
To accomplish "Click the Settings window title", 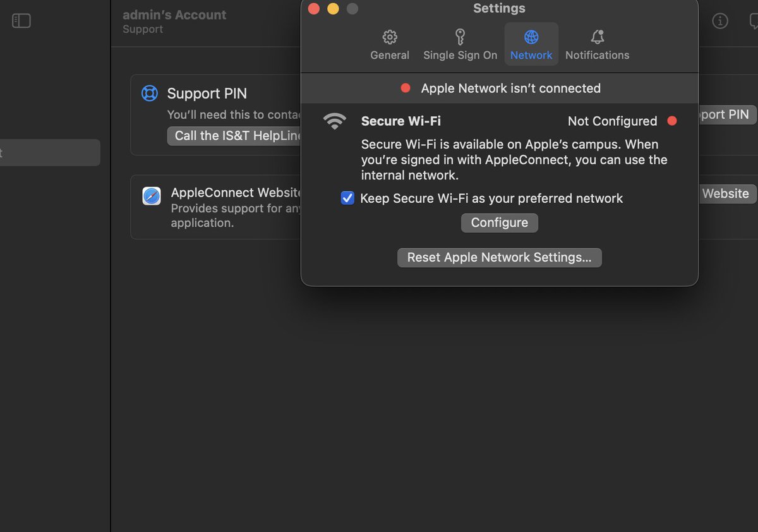I will (499, 8).
